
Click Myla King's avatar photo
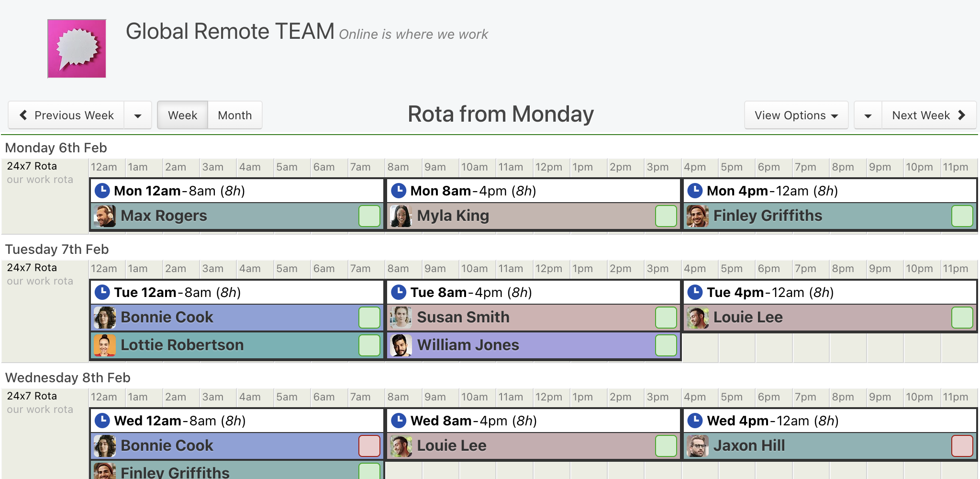pyautogui.click(x=401, y=216)
